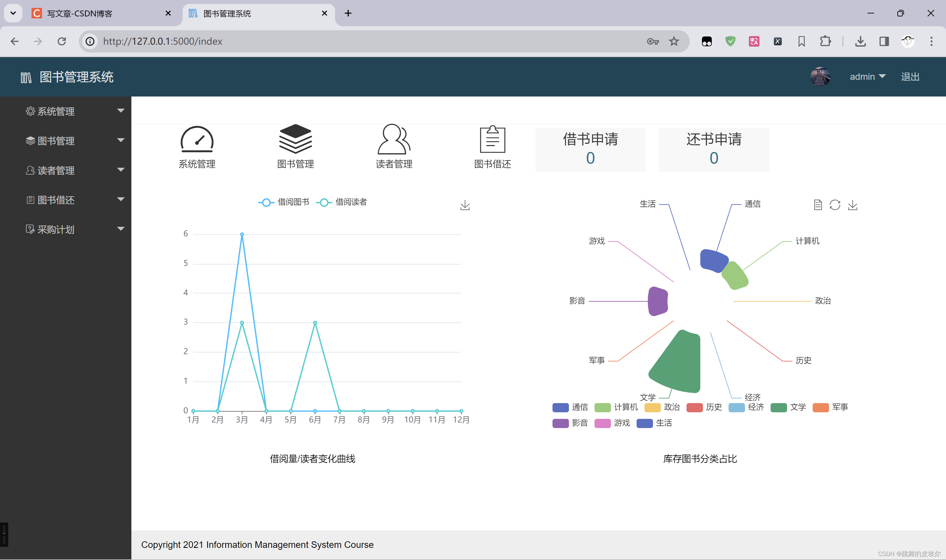Screen dimensions: 946x560
Task: Save the pie chart as image
Action: point(852,205)
